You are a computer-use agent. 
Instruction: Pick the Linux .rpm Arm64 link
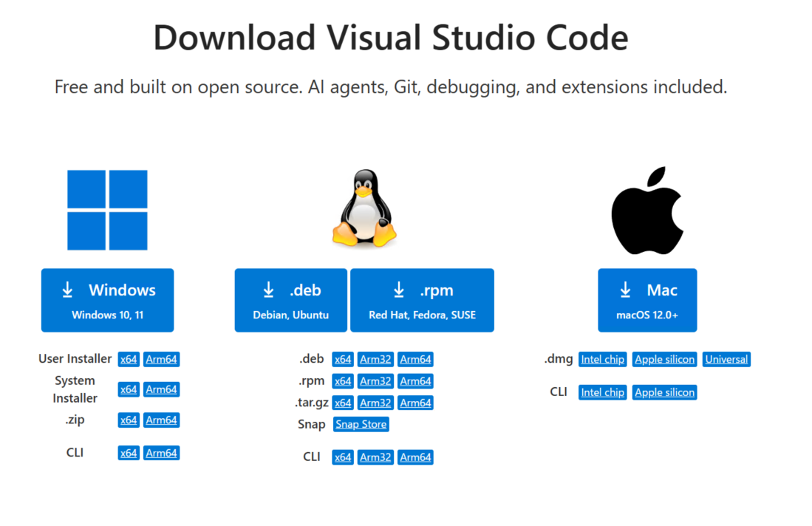(x=415, y=381)
